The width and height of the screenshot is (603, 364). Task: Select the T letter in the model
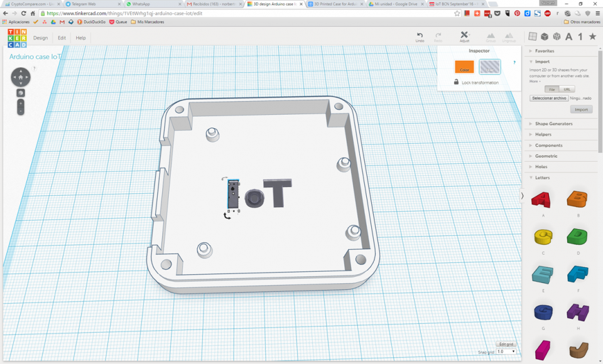278,193
